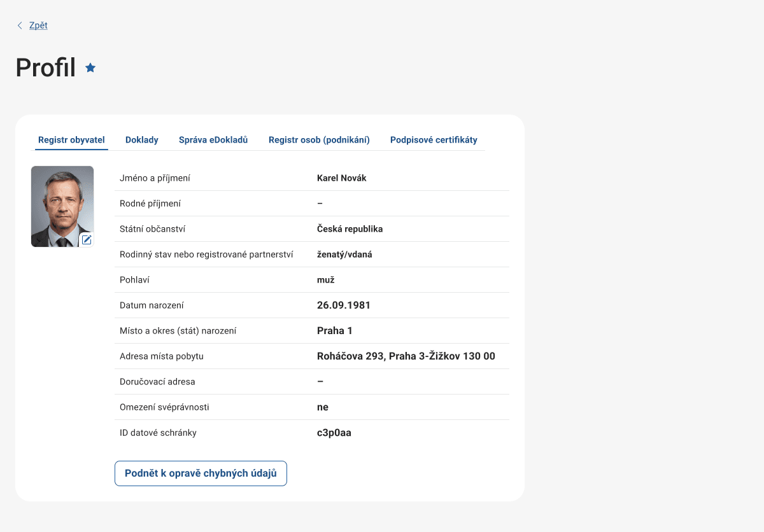Select the birth date 26.09.1981
Viewport: 764px width, 532px height.
point(343,305)
